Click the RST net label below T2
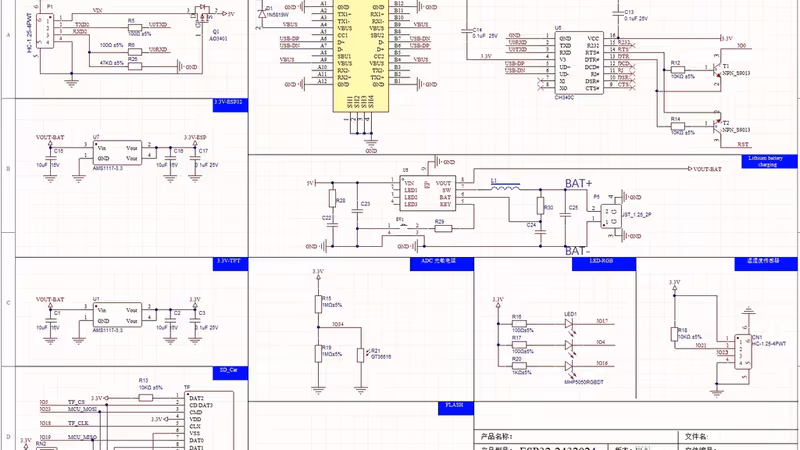Viewport: 800px width, 450px height. (x=743, y=144)
